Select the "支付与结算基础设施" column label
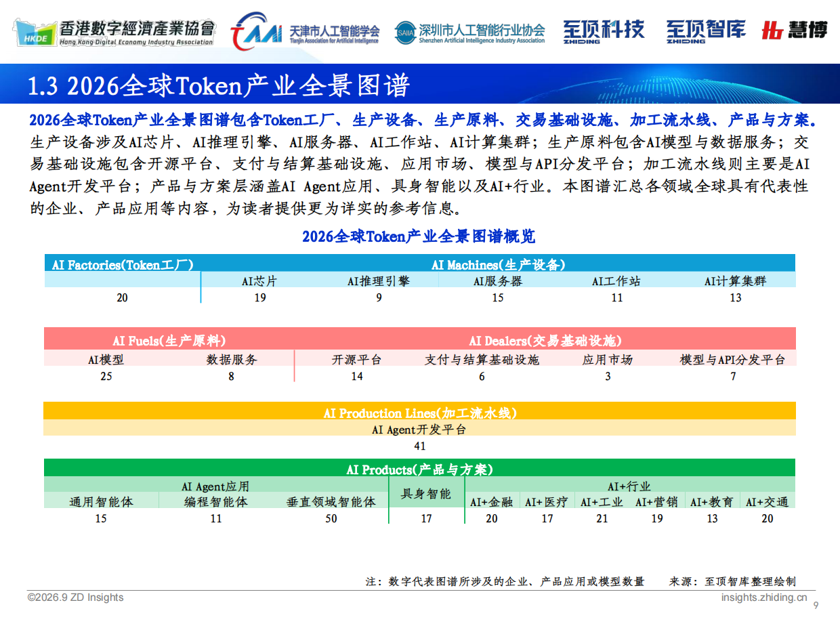 pos(482,360)
